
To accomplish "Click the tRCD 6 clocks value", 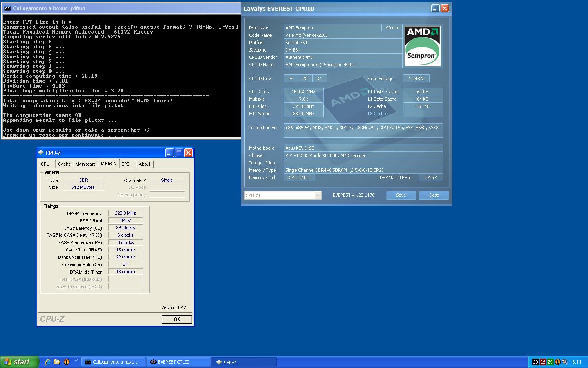I will click(x=125, y=235).
